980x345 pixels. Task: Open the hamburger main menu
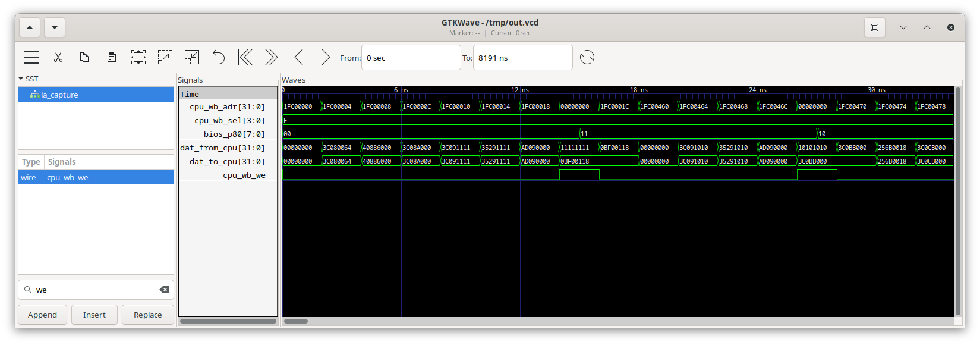click(31, 57)
